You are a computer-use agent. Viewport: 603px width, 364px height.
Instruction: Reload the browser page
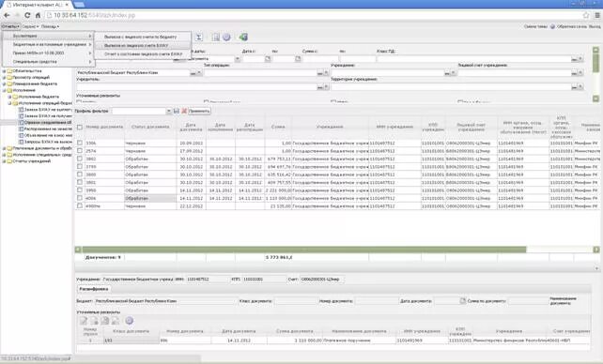27,15
